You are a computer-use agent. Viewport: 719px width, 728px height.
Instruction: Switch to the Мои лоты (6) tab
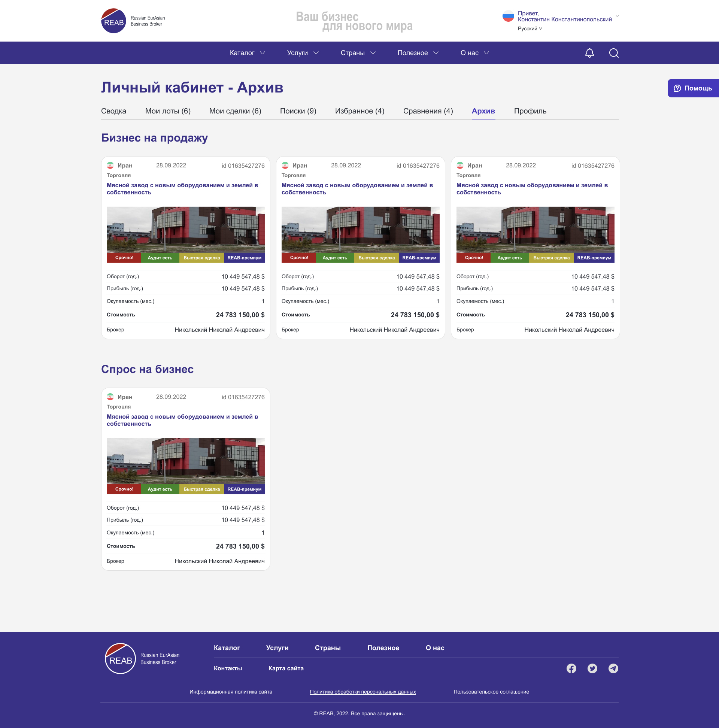(x=168, y=111)
